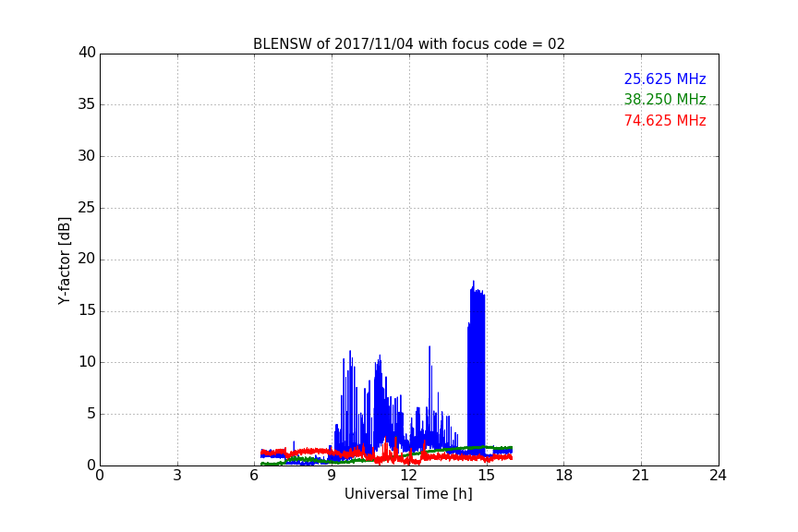
Task: Click the x-axis tick label '18'
Action: tap(564, 476)
